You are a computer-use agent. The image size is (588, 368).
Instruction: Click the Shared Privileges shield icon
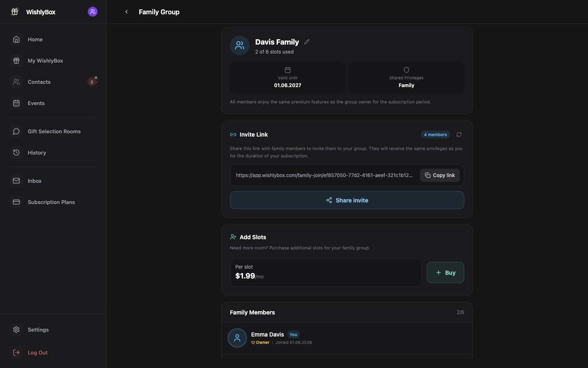pos(406,70)
